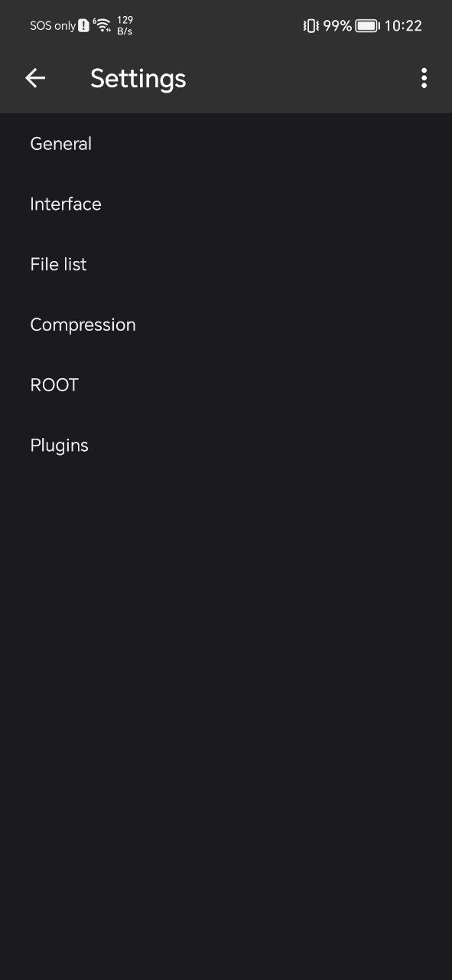
Task: Tap the exclamation alert icon beside SOS only
Action: tap(83, 26)
